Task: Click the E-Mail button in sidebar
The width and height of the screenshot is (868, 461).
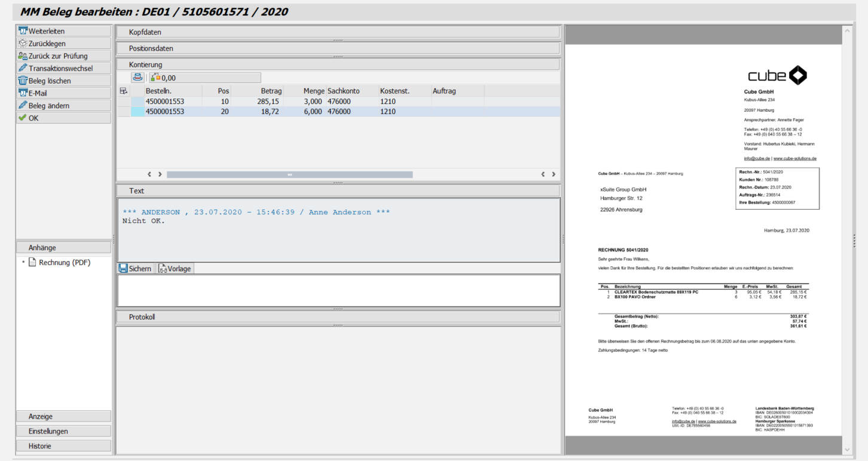Action: click(63, 93)
